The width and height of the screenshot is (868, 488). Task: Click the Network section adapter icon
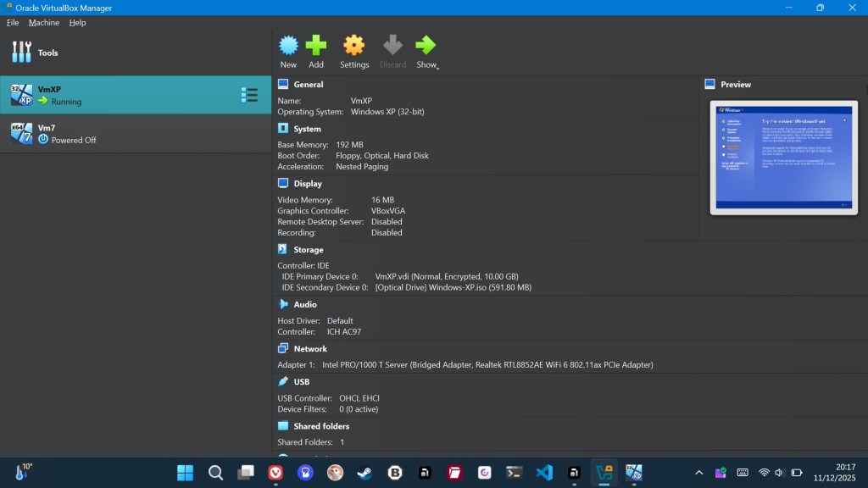pyautogui.click(x=283, y=348)
